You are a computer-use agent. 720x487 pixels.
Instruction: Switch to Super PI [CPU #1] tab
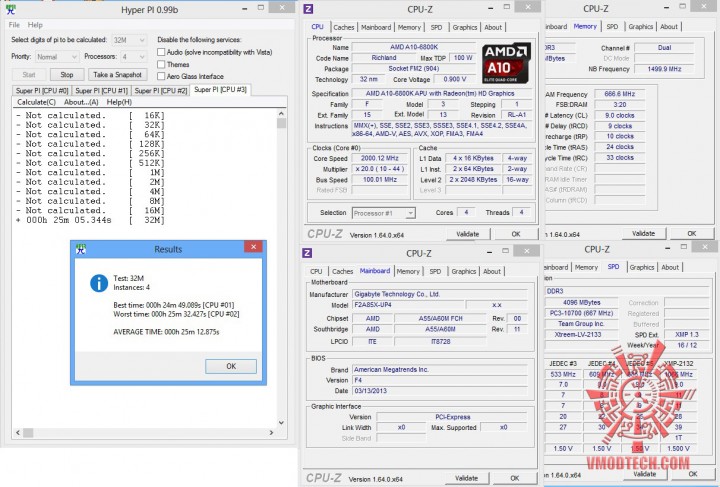[x=101, y=91]
